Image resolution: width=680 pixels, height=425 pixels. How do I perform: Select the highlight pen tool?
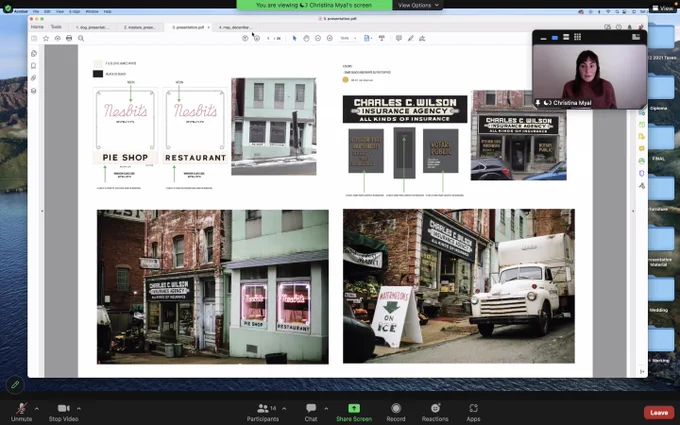tap(410, 38)
